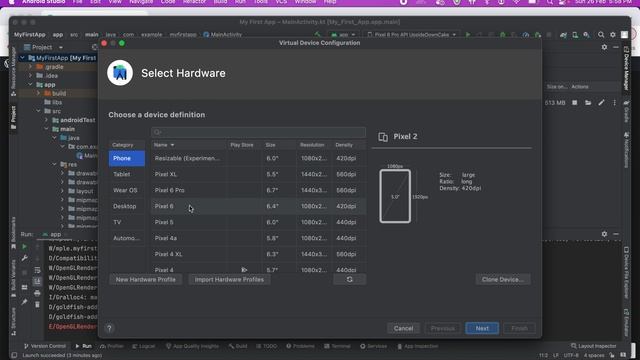
Task: Open IDE settings gear in main toolbar
Action: point(613,35)
